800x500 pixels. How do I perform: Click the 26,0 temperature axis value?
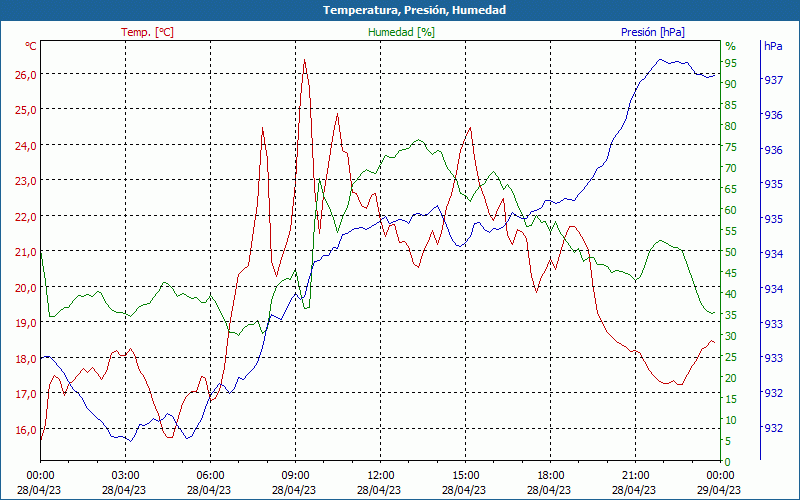(x=27, y=74)
